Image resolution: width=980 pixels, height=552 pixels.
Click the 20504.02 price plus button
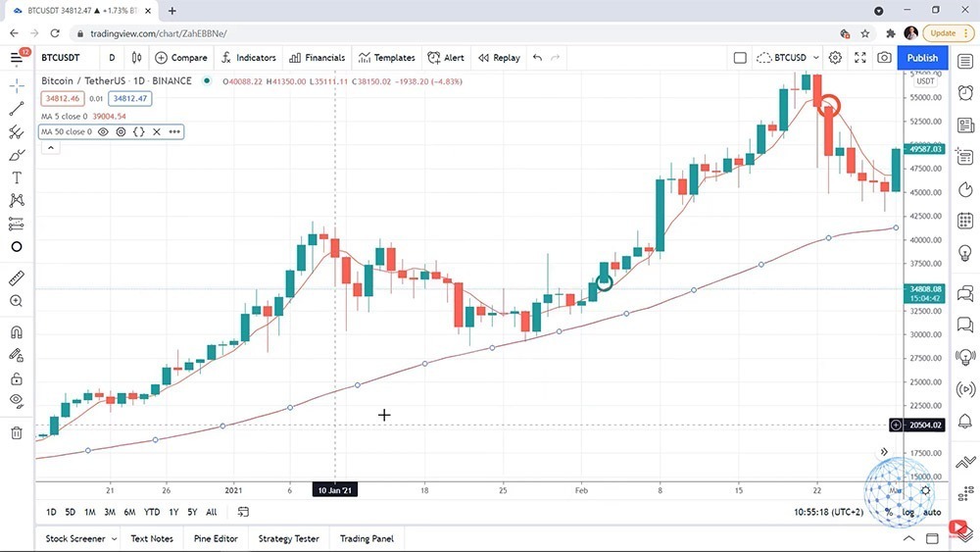(x=896, y=426)
